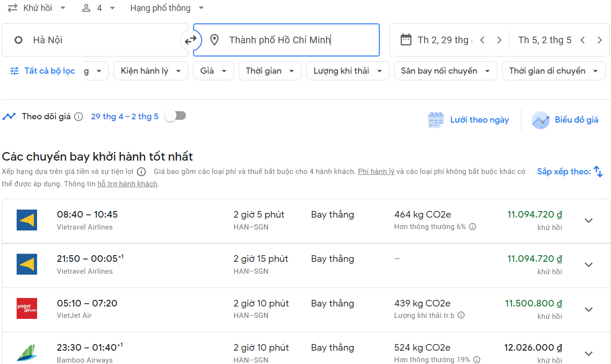The width and height of the screenshot is (611, 364).
Task: Open the Lượng khí thải filter
Action: (348, 71)
